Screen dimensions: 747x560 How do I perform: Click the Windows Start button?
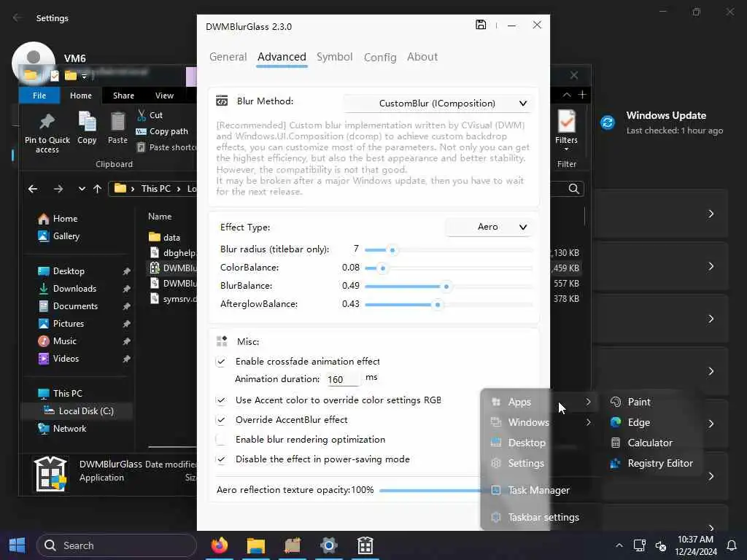click(x=18, y=545)
